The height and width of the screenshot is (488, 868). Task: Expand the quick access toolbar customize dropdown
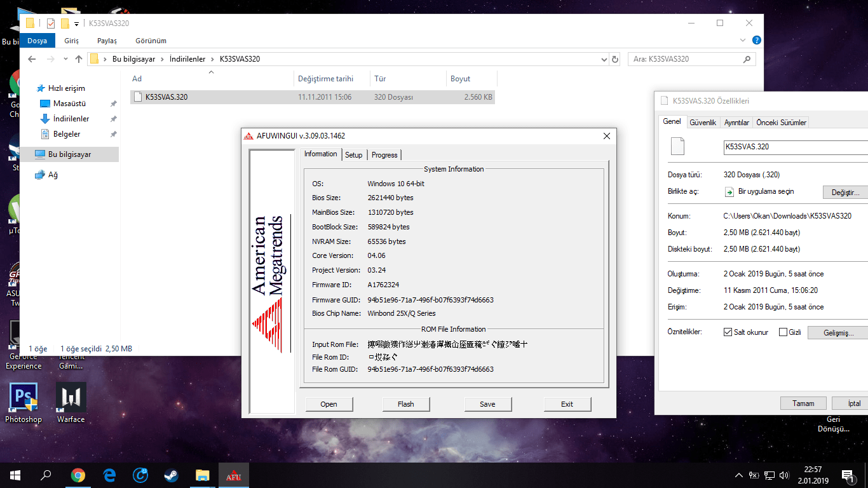click(76, 24)
